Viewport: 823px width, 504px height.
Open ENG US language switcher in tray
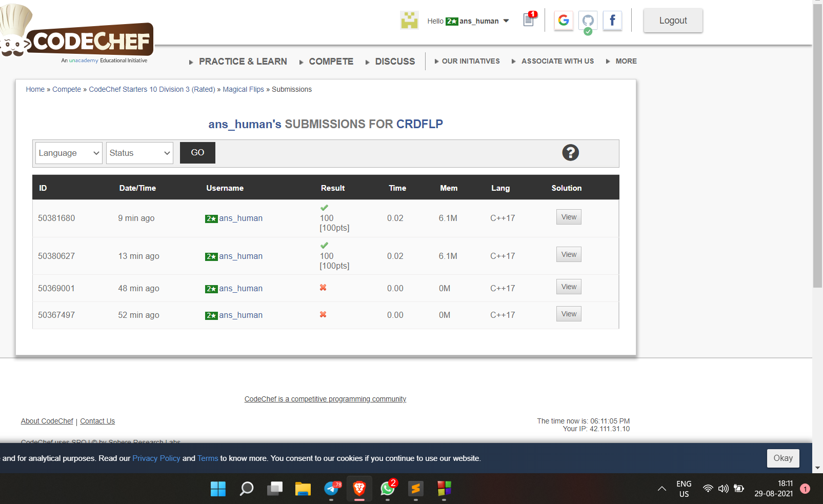684,489
